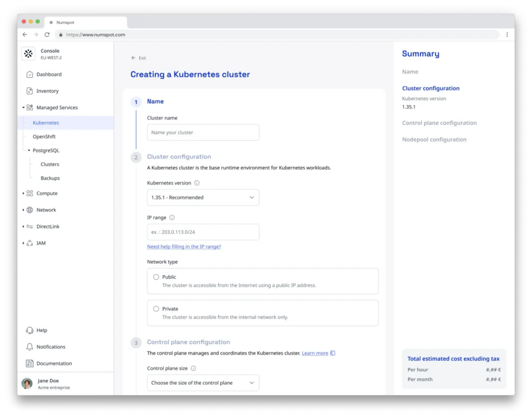Click the Per hour cost row
Screen dimensions: 532x416
point(454,370)
